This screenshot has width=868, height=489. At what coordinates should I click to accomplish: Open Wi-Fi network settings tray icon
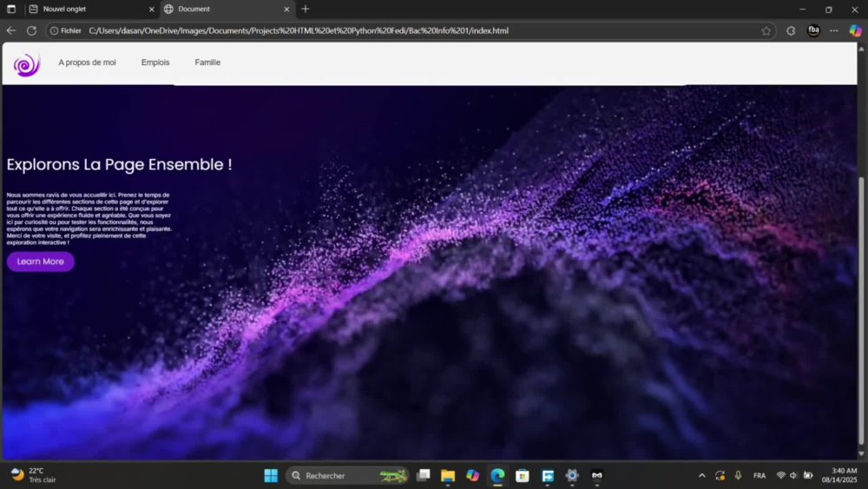(x=780, y=476)
